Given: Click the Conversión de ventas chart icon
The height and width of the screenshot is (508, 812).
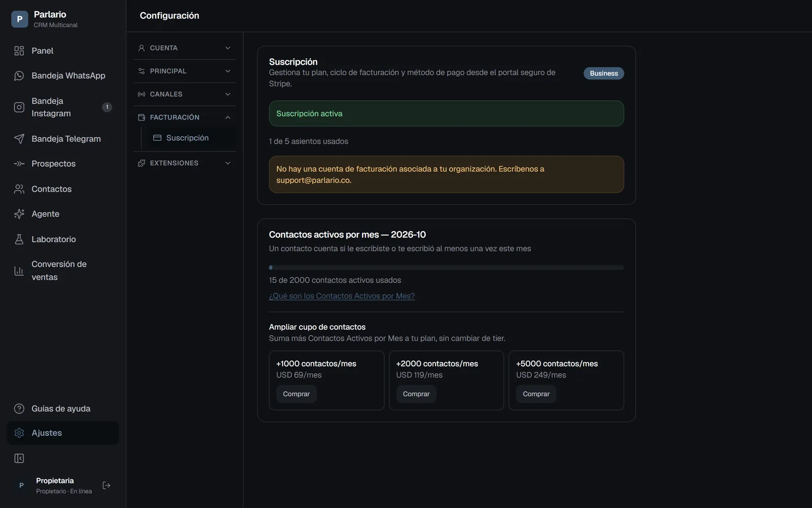Looking at the screenshot, I should 19,271.
